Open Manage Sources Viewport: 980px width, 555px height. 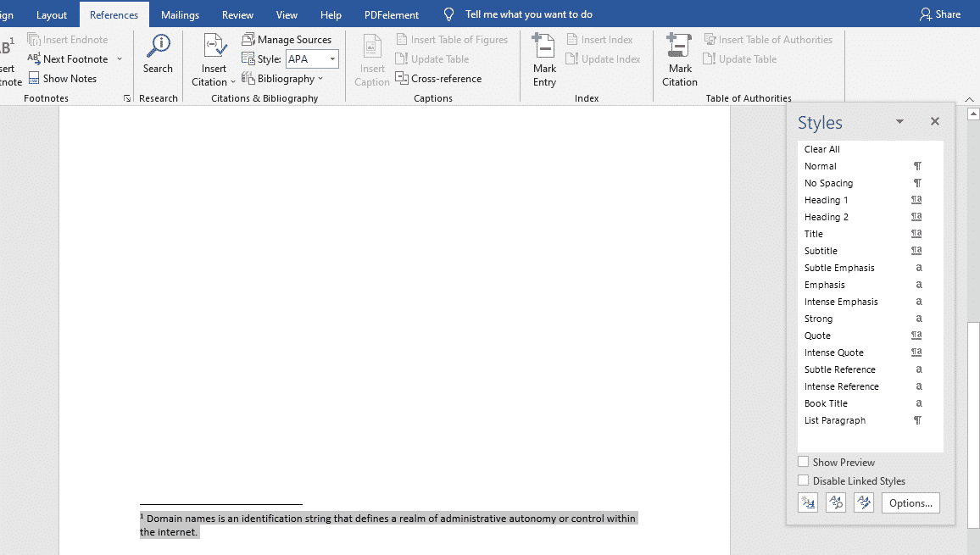(287, 38)
